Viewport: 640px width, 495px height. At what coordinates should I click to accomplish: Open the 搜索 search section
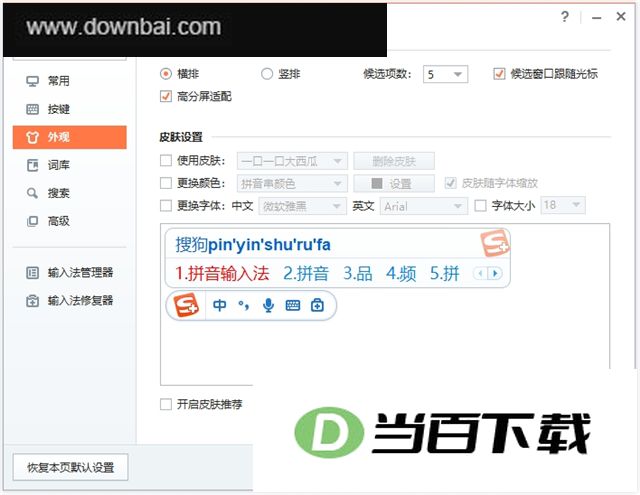69,193
